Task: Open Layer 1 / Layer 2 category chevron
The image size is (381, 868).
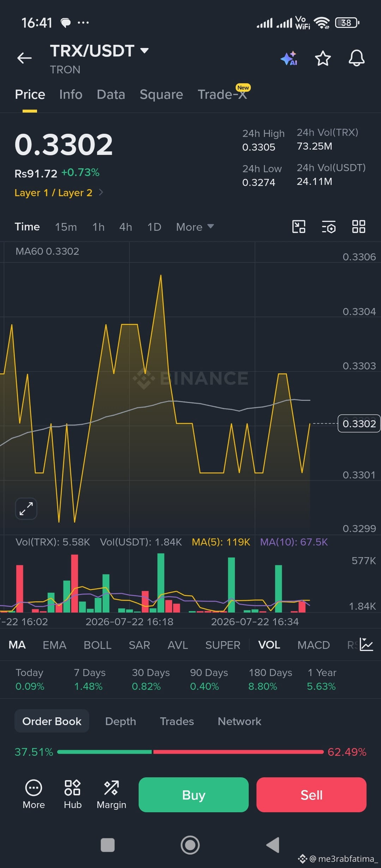Action: tap(101, 192)
